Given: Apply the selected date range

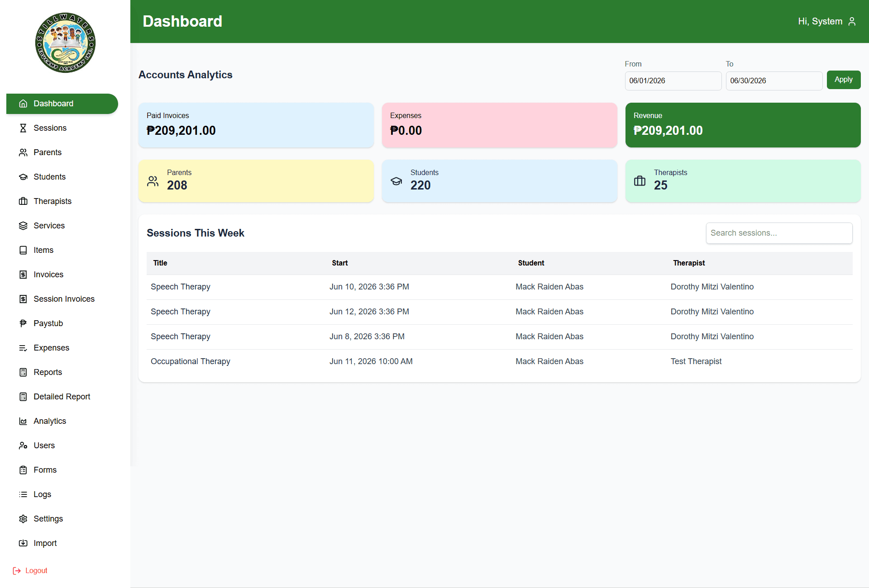Looking at the screenshot, I should (x=844, y=80).
